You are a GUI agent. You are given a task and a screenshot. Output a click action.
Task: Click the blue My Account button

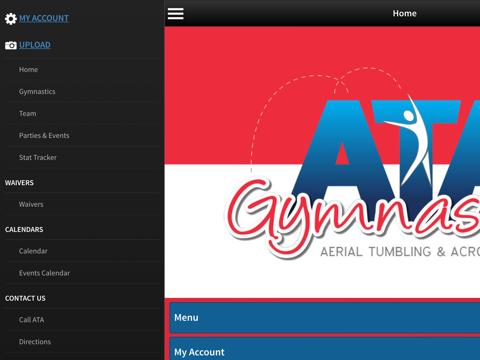point(325,349)
